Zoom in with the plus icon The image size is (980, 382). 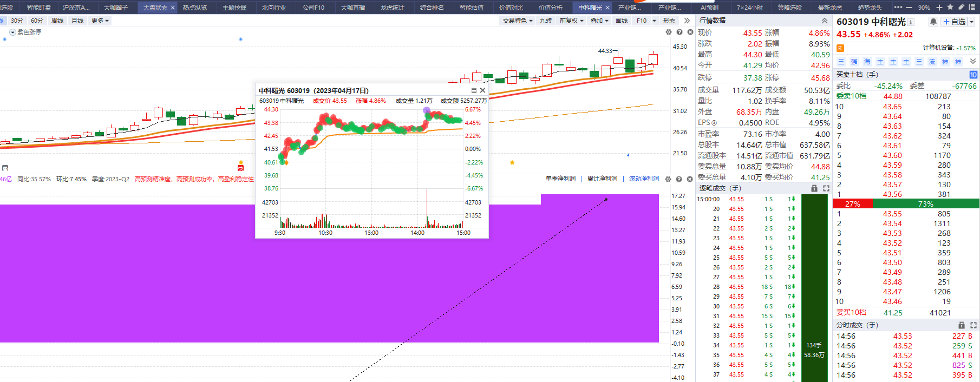click(x=939, y=8)
